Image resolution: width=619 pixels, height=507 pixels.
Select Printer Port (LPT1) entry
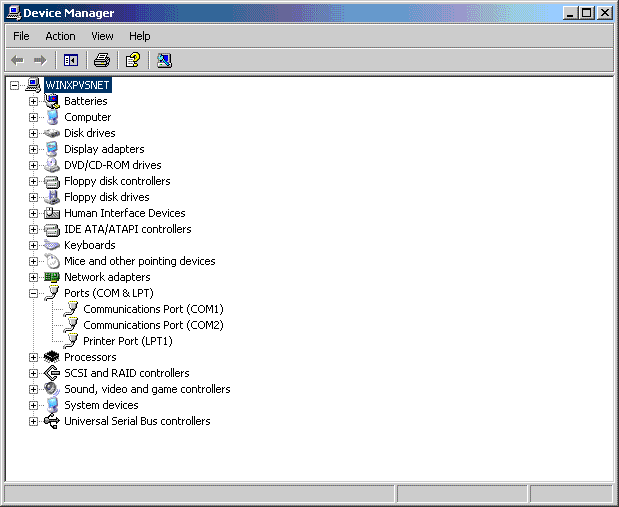pyautogui.click(x=128, y=341)
